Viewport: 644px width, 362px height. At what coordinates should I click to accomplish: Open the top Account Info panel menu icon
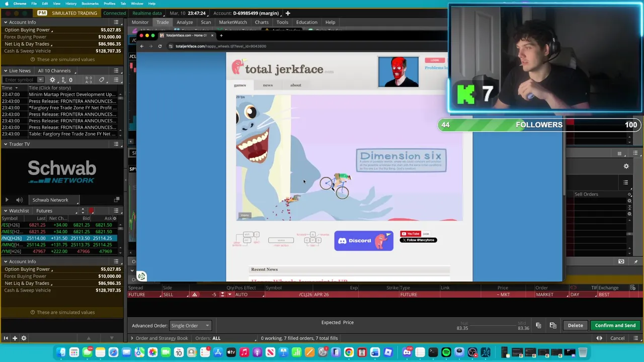[x=116, y=22]
